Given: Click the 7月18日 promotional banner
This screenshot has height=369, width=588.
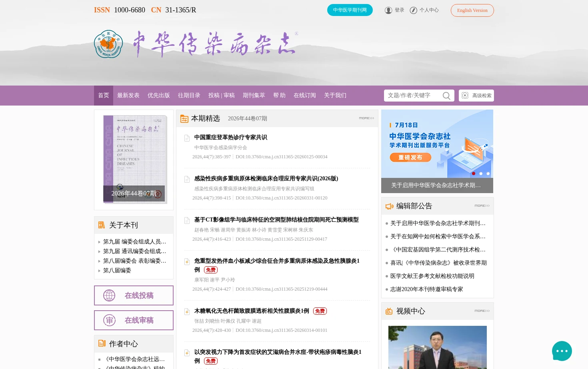Looking at the screenshot, I should coord(437,144).
